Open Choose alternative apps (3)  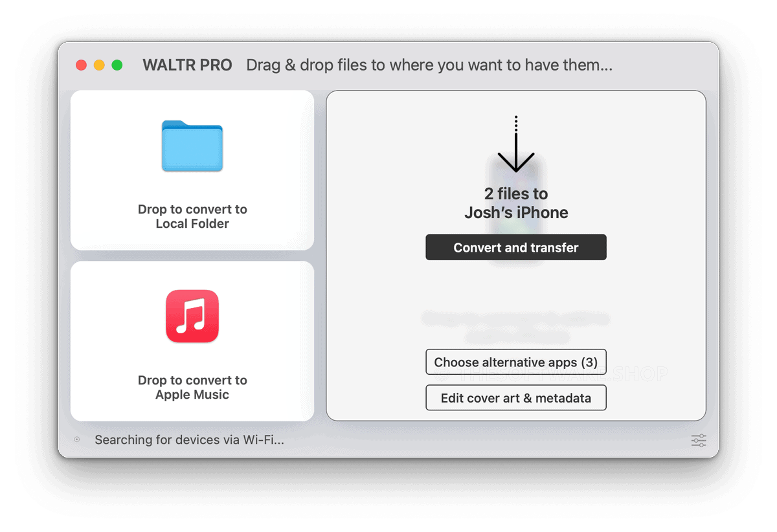516,362
